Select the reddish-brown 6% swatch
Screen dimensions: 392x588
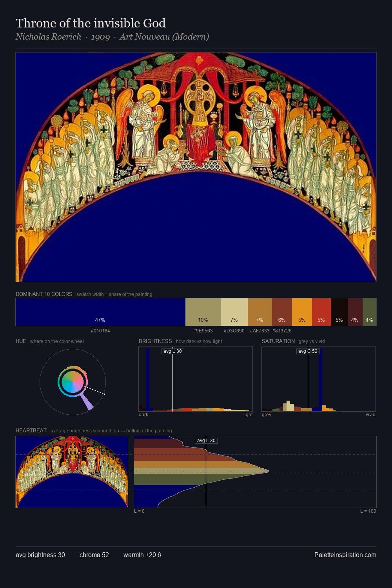[282, 312]
